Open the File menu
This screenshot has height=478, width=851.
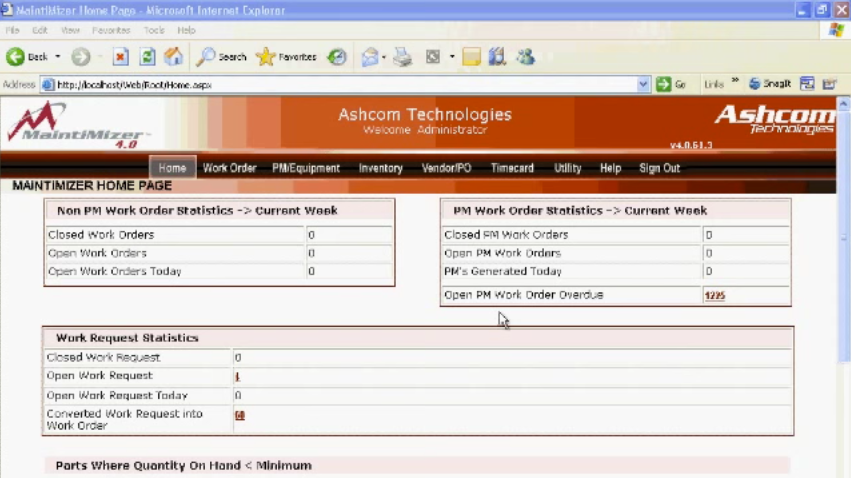[x=12, y=30]
